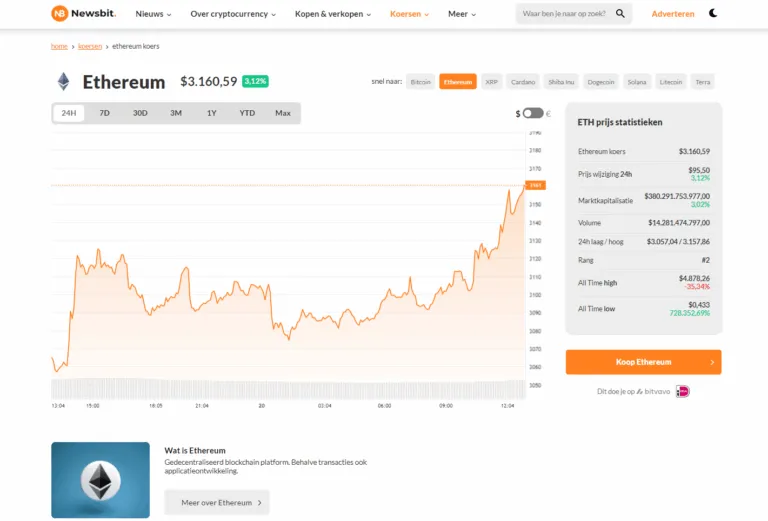
Task: Click the Adverteren link
Action: coord(673,14)
